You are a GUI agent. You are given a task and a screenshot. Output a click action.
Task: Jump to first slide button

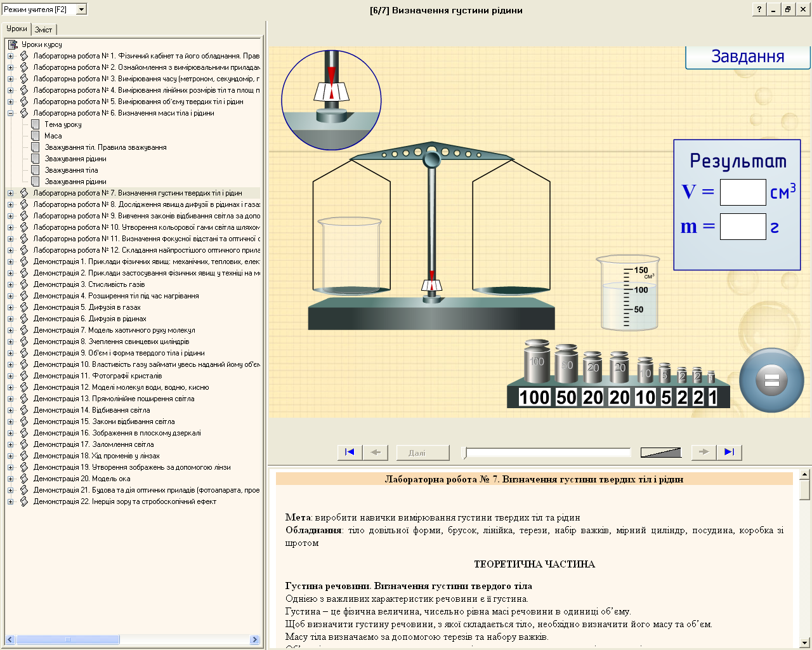[350, 452]
